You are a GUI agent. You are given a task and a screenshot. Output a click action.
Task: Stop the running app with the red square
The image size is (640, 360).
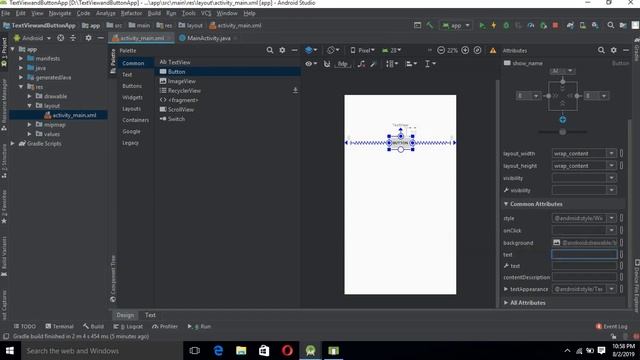[555, 25]
